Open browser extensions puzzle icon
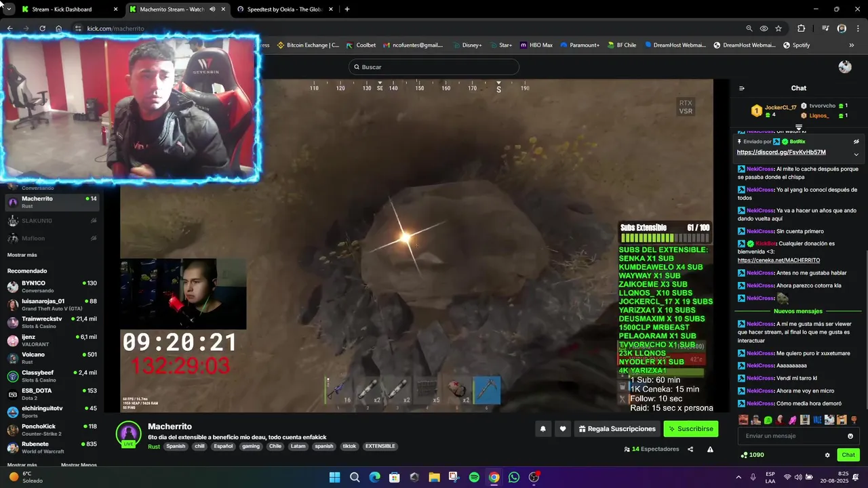The height and width of the screenshot is (488, 868). pos(801,28)
